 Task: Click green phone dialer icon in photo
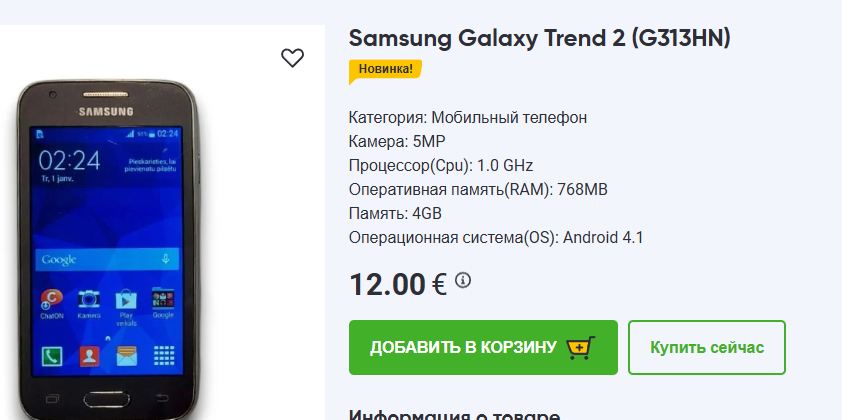click(x=52, y=356)
